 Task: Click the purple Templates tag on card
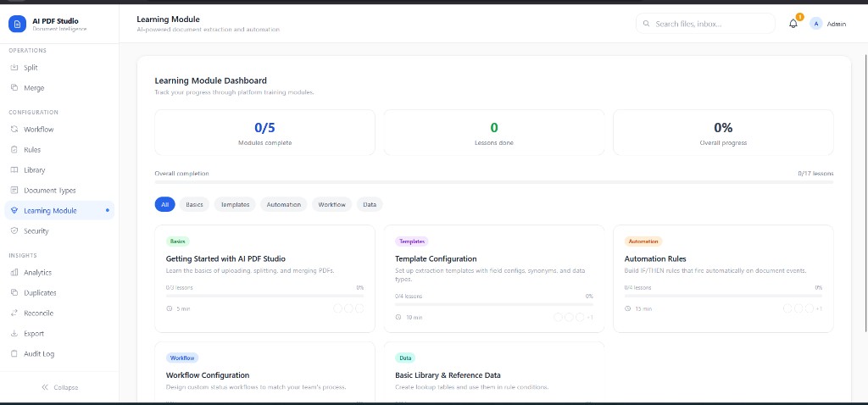point(411,241)
